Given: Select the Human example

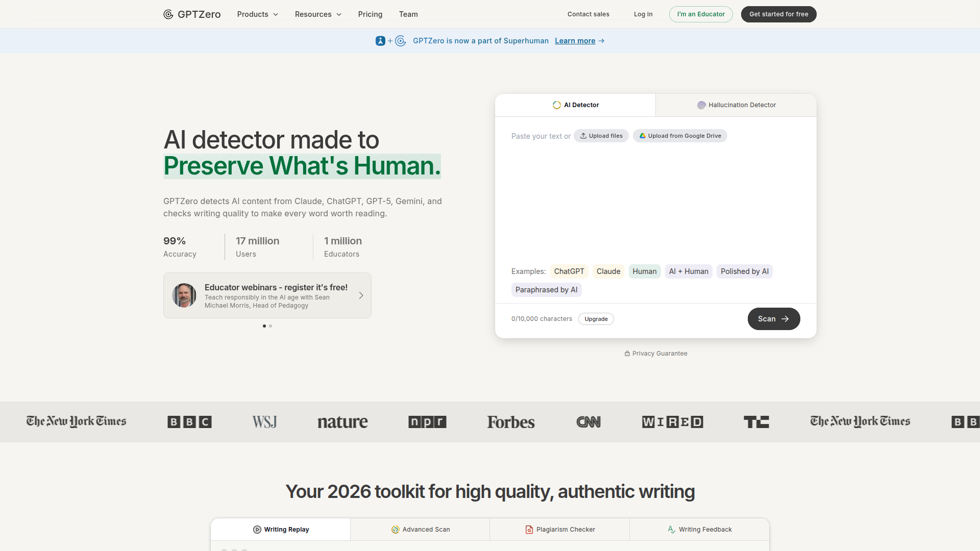Looking at the screenshot, I should tap(645, 271).
